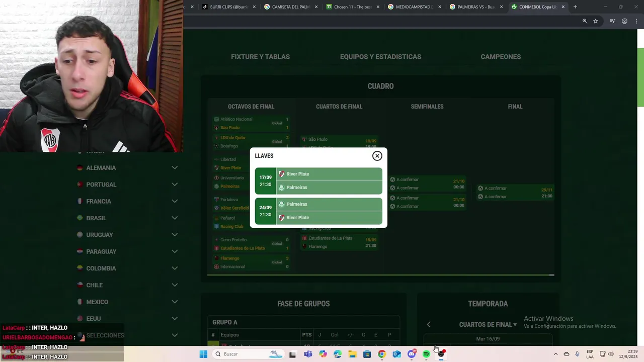This screenshot has height=362, width=644.
Task: Open Microsoft Store from the taskbar
Action: 367,354
